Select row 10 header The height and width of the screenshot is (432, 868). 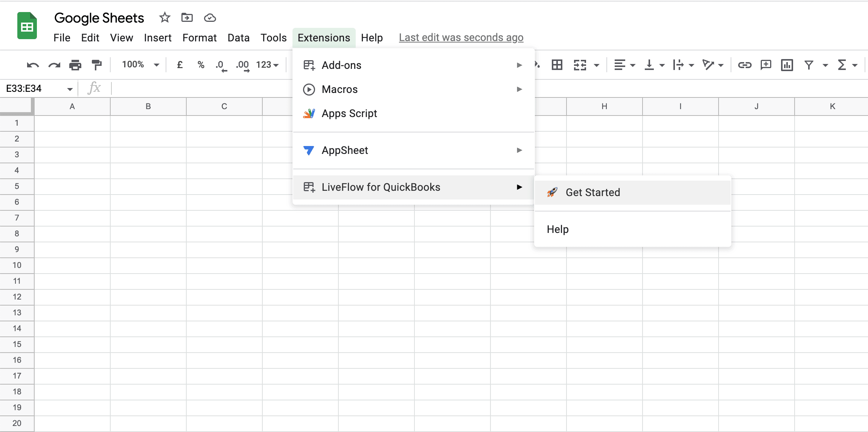17,265
